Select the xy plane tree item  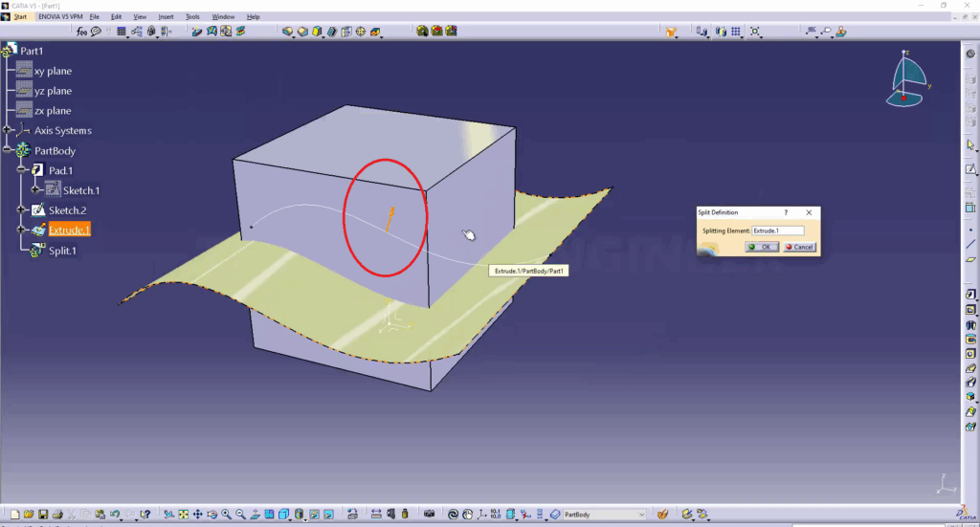pos(53,72)
